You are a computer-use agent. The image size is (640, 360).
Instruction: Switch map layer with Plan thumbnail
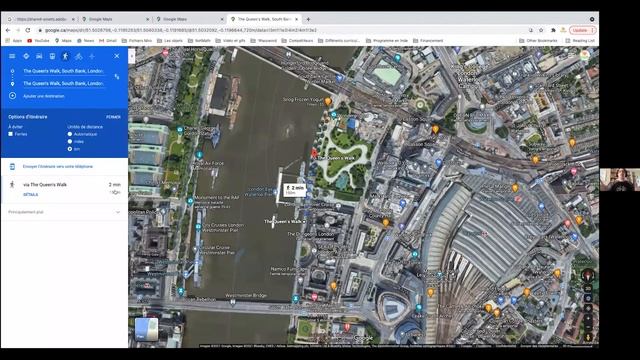pos(147,329)
